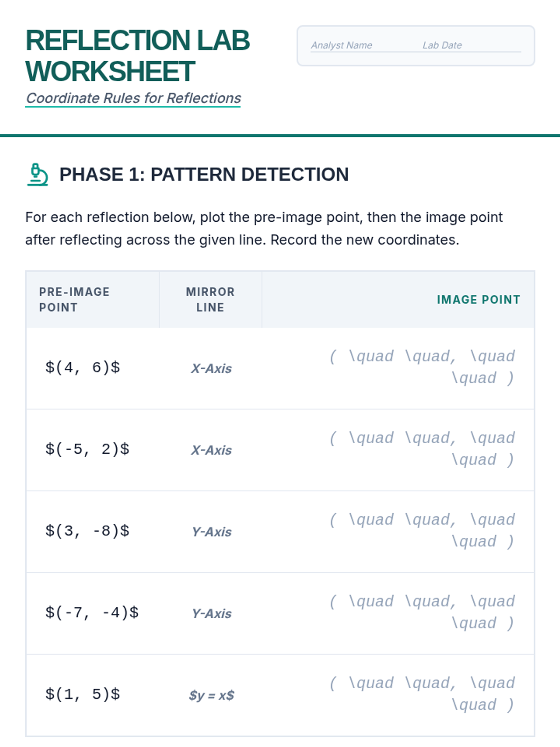Click the Mirror Line column header
The width and height of the screenshot is (560, 747).
click(210, 300)
